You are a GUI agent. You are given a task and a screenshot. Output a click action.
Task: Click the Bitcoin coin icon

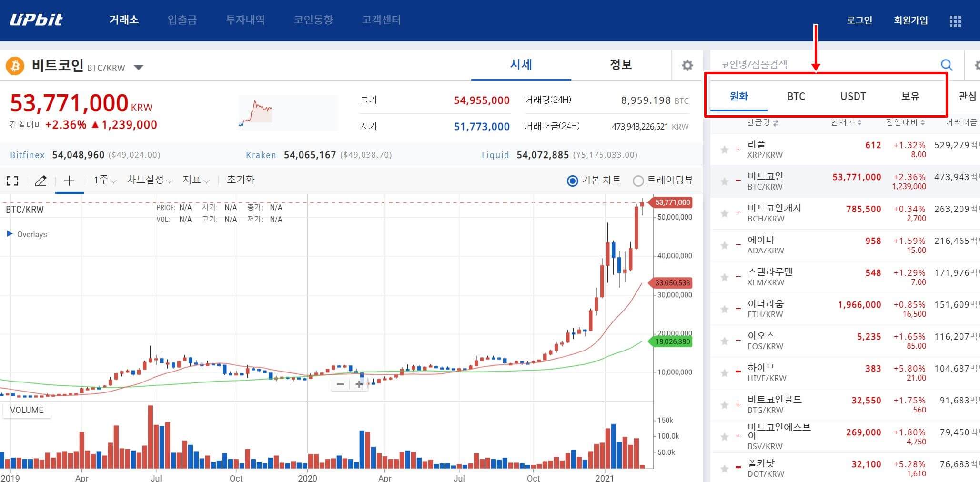pos(15,66)
